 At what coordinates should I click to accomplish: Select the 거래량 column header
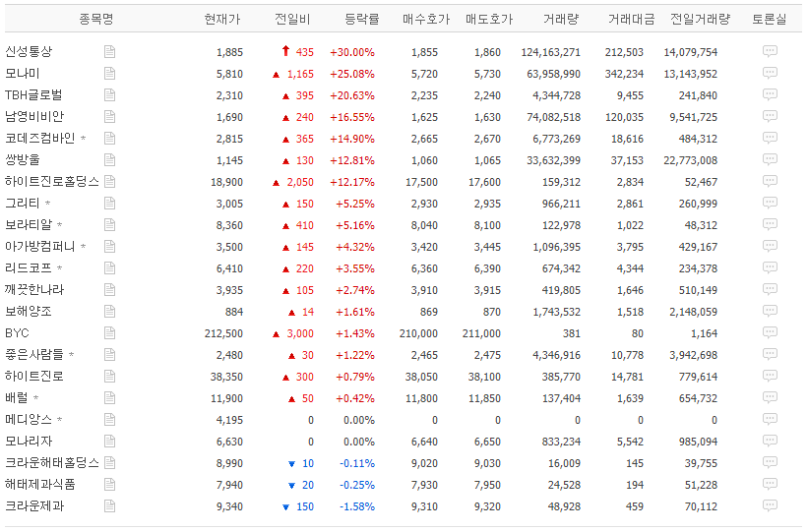point(561,19)
